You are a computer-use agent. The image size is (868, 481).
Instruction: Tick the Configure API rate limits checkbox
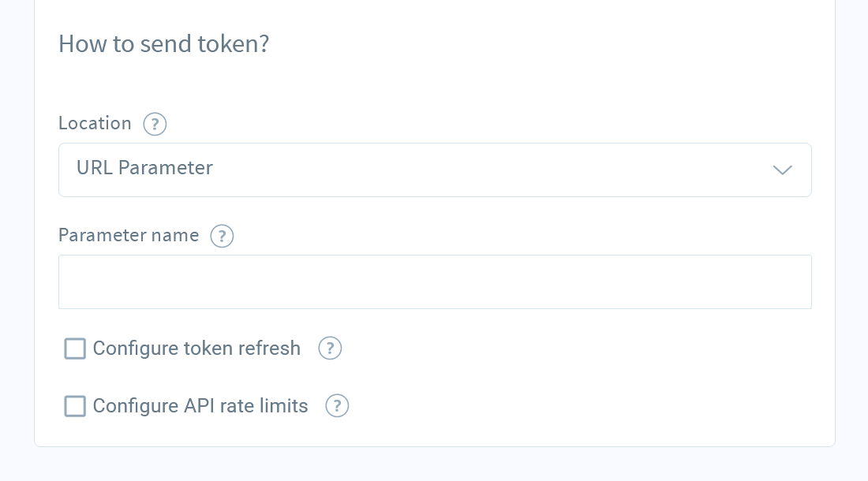tap(75, 406)
